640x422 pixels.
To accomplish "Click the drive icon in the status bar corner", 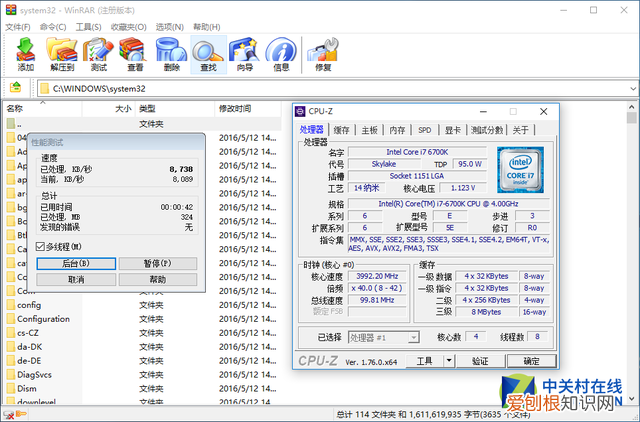I will [9, 415].
